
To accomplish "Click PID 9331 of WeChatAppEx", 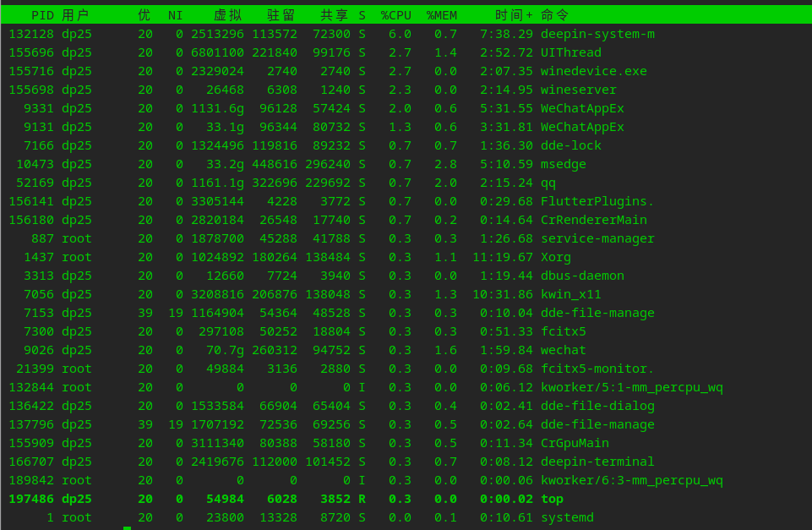I will [x=39, y=109].
